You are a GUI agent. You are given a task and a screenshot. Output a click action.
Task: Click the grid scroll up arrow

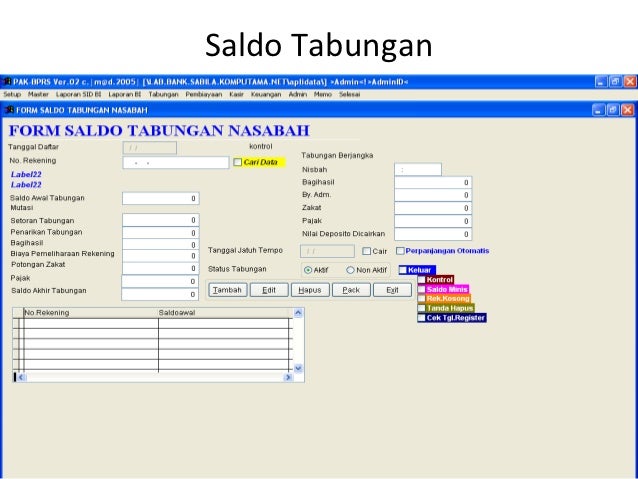(x=298, y=313)
